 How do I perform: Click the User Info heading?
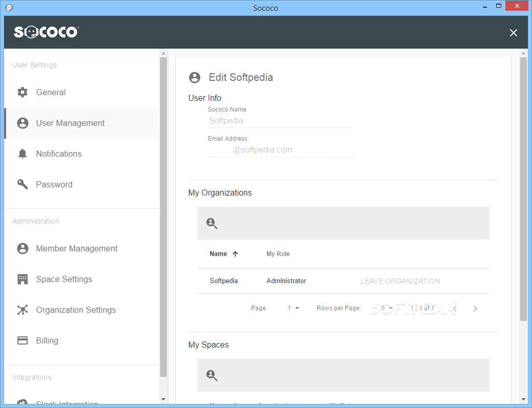click(205, 98)
